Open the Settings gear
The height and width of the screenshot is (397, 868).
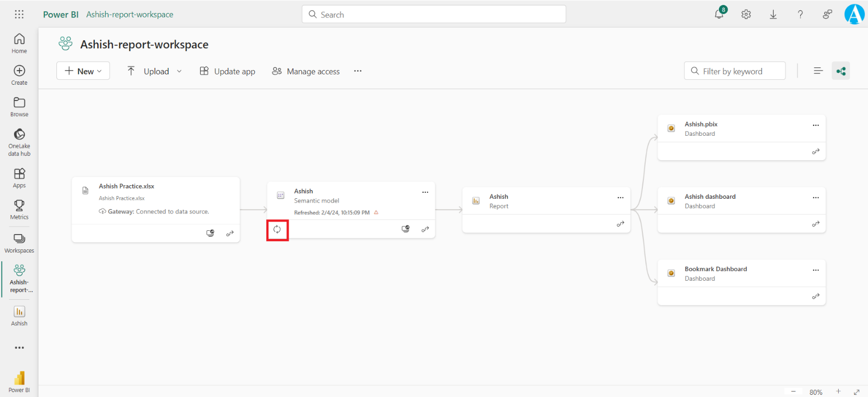click(746, 15)
